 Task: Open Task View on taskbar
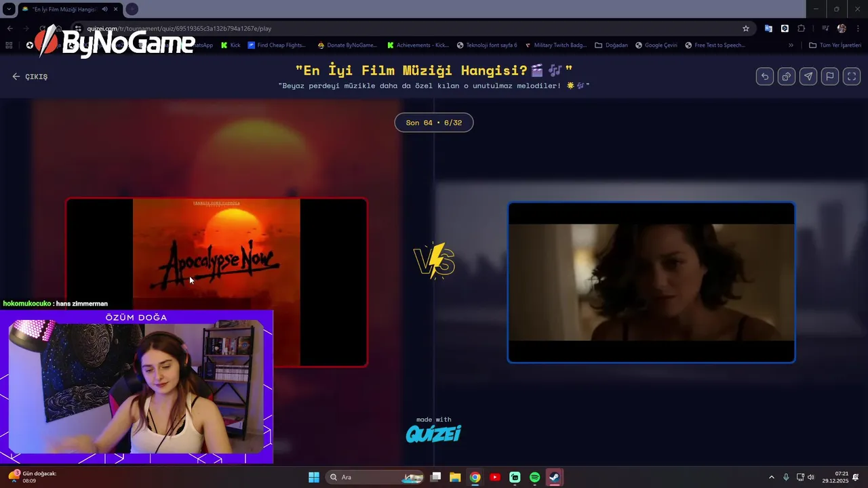(x=436, y=477)
